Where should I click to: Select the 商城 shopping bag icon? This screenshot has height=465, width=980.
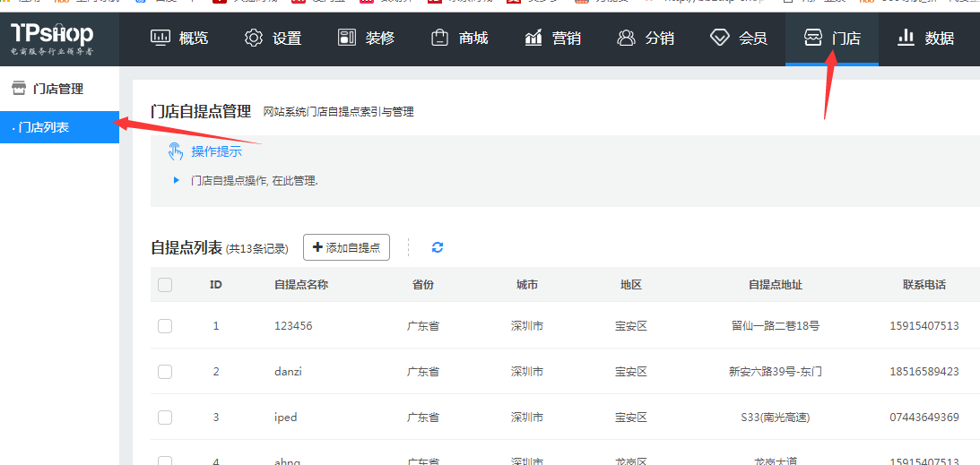coord(439,38)
